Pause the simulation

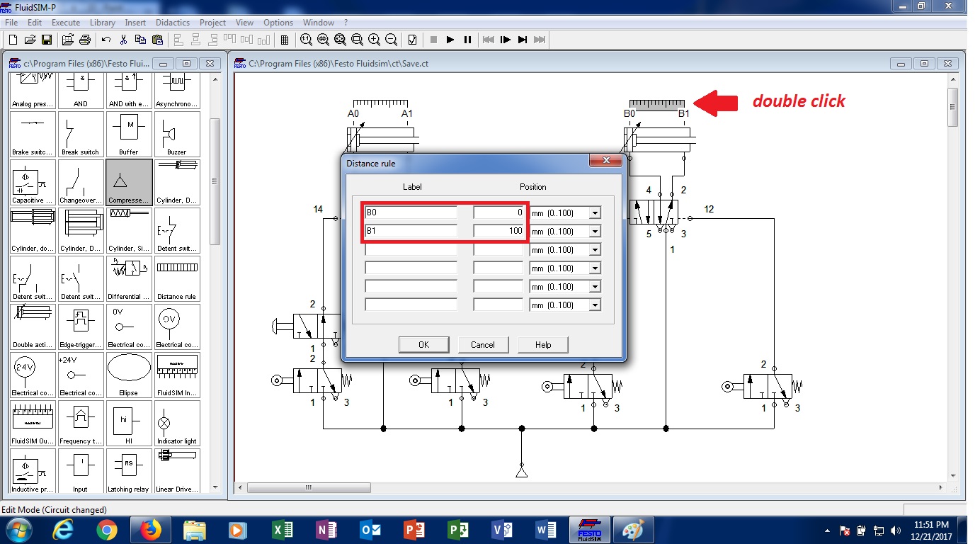(467, 40)
